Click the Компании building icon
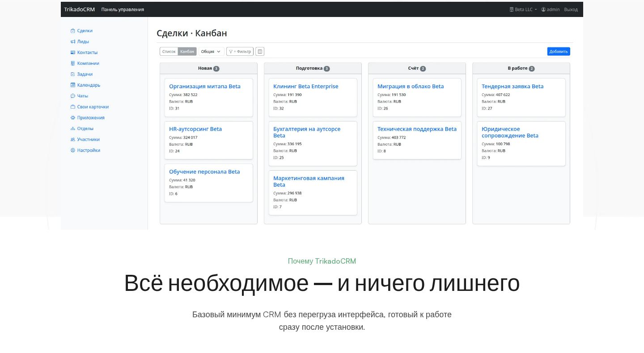Screen dimensions: 644x353 pos(72,63)
